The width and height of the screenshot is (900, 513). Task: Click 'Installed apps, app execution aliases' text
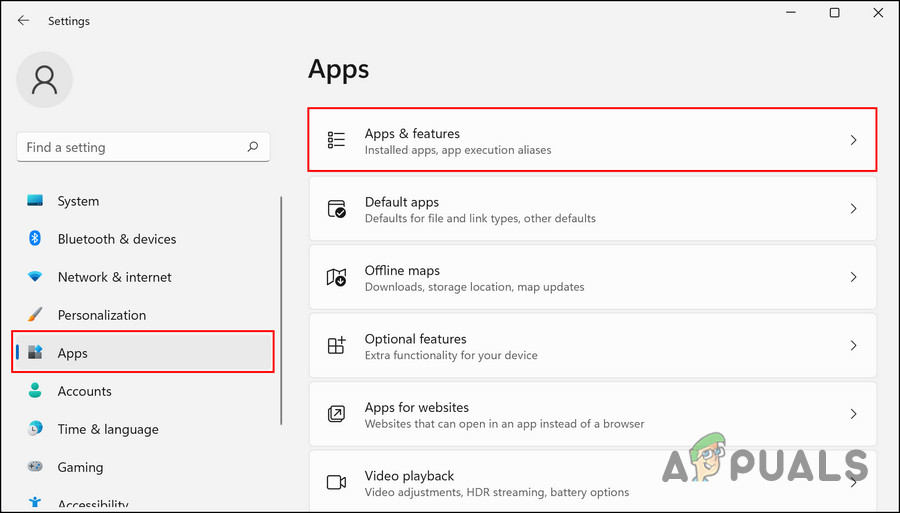[x=458, y=150]
